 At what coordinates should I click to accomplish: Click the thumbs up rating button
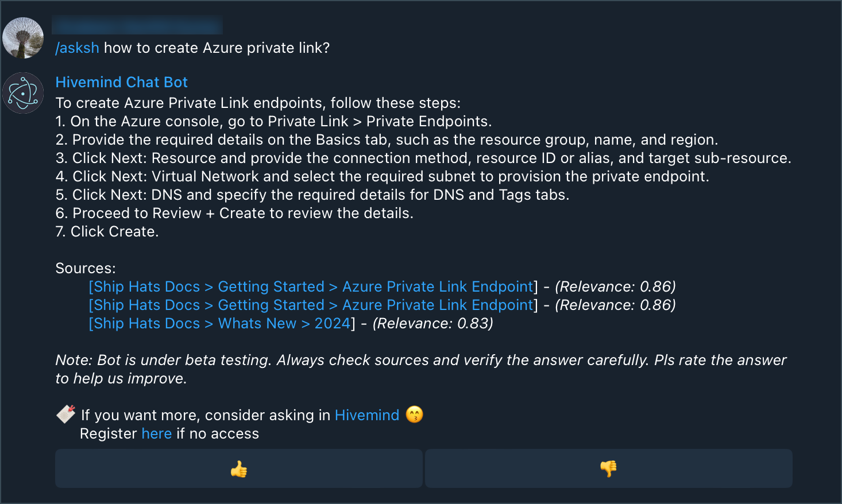(239, 468)
